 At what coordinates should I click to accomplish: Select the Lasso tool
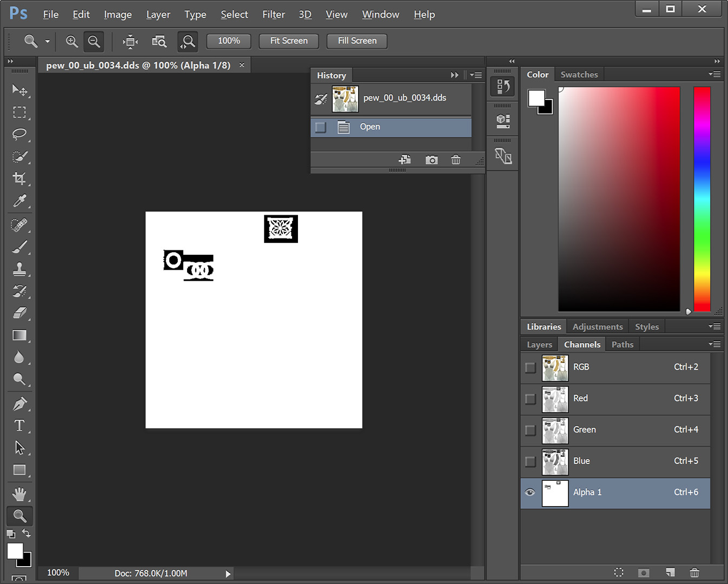pos(19,134)
